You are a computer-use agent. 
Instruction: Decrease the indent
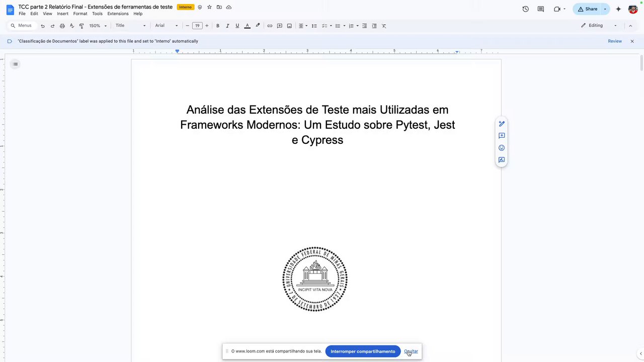click(365, 26)
